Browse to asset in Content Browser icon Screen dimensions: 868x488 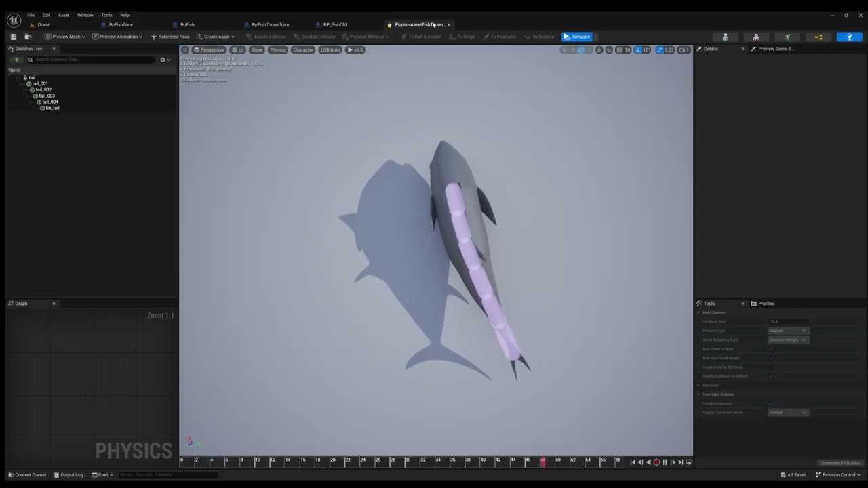(x=28, y=37)
